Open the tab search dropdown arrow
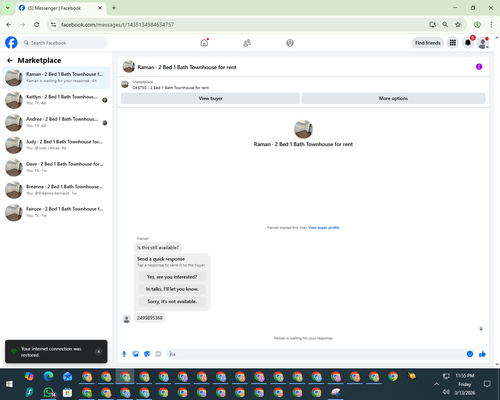 8,8
